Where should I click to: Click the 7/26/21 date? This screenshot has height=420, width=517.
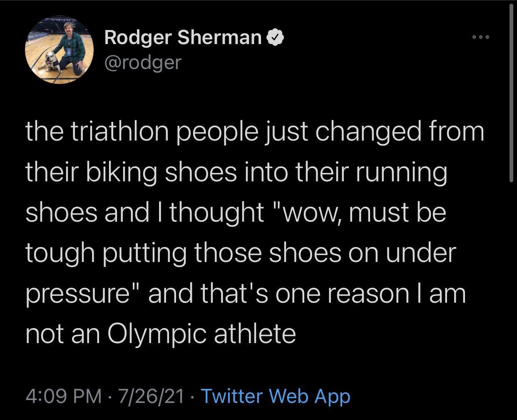pos(151,396)
